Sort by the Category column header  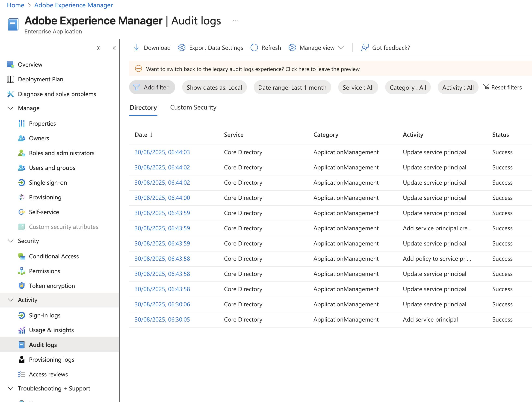(326, 135)
